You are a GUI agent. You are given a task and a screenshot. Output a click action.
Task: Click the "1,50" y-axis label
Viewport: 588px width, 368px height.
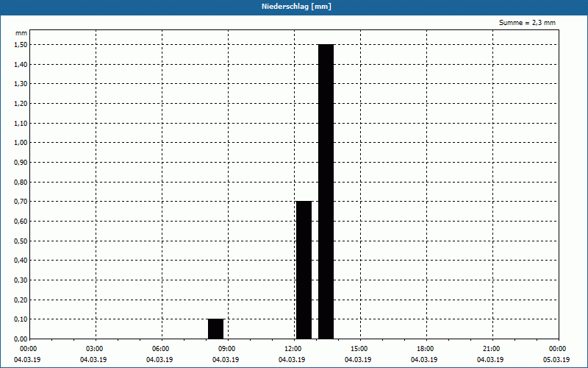click(21, 45)
